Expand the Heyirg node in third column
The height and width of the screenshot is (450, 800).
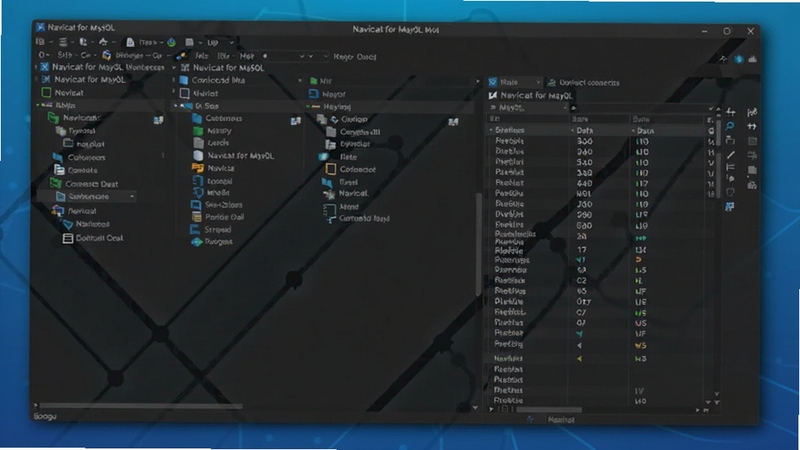[308, 107]
